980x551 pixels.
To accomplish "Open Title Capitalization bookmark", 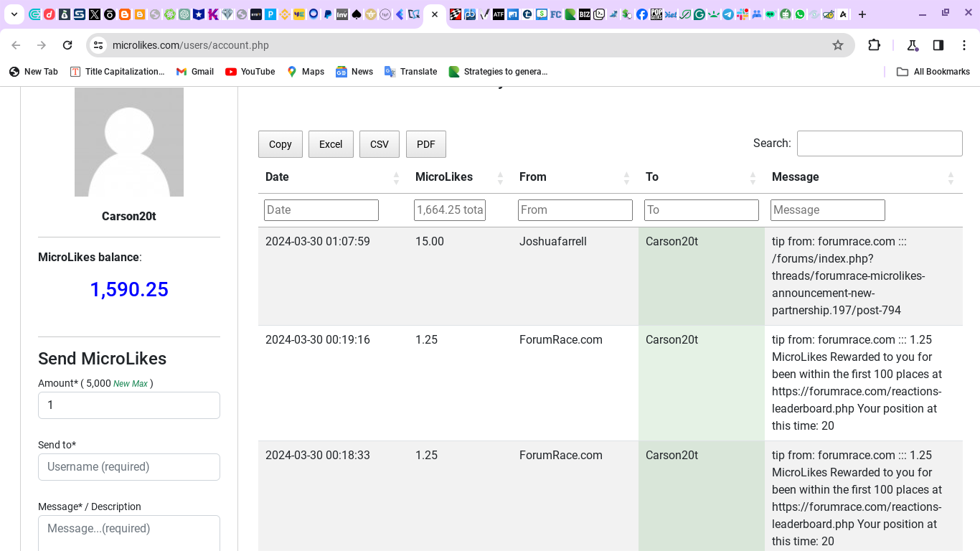I will pyautogui.click(x=118, y=72).
